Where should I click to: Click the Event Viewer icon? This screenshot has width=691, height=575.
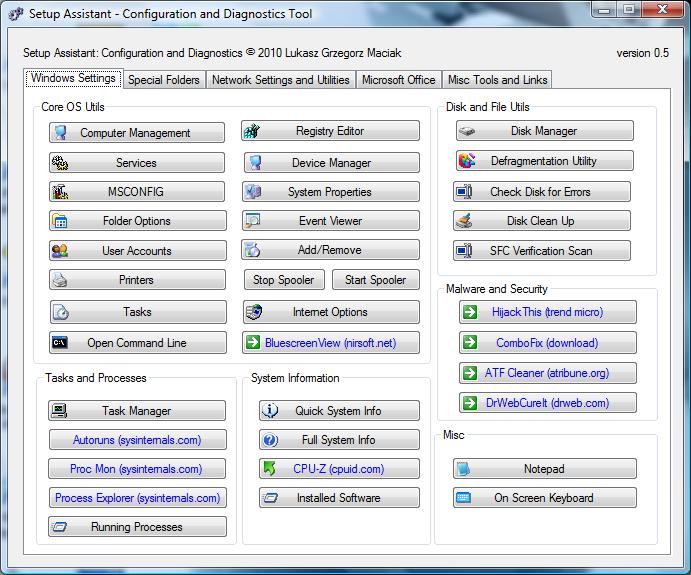coord(253,221)
